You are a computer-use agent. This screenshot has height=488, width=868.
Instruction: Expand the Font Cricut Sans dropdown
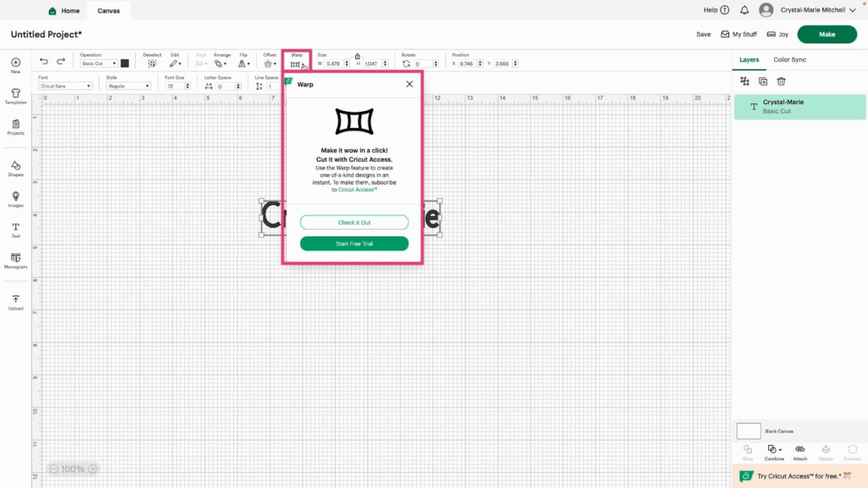pyautogui.click(x=65, y=86)
